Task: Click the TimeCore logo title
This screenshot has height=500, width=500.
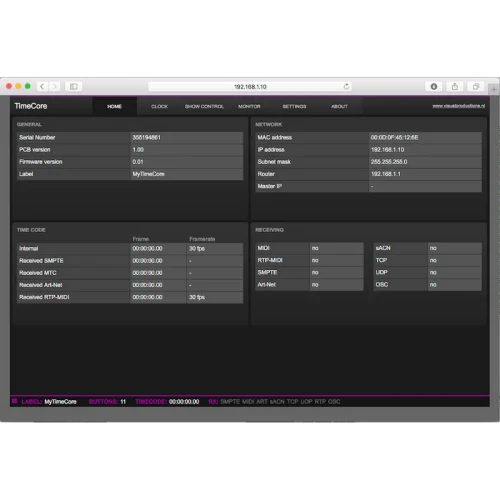Action: click(31, 106)
